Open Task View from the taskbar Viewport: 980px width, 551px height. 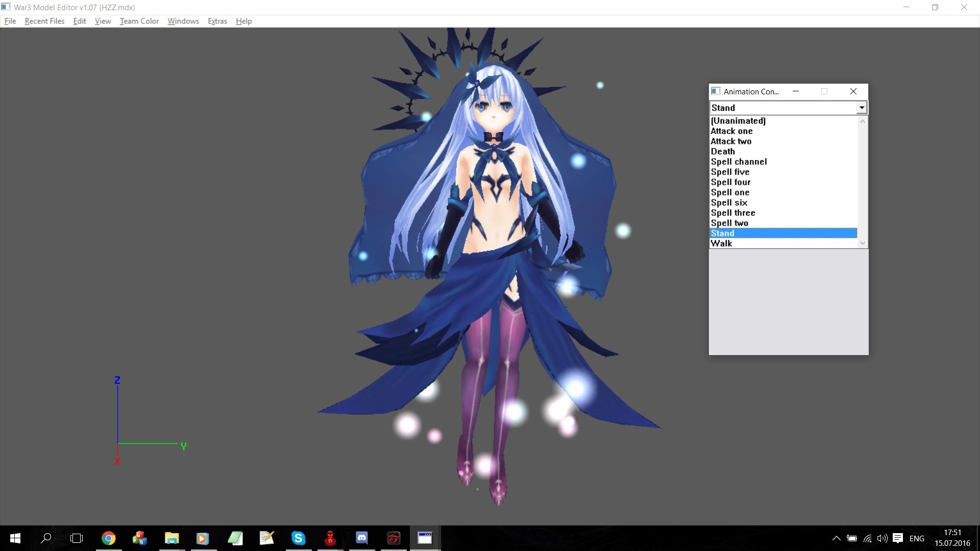tap(76, 538)
